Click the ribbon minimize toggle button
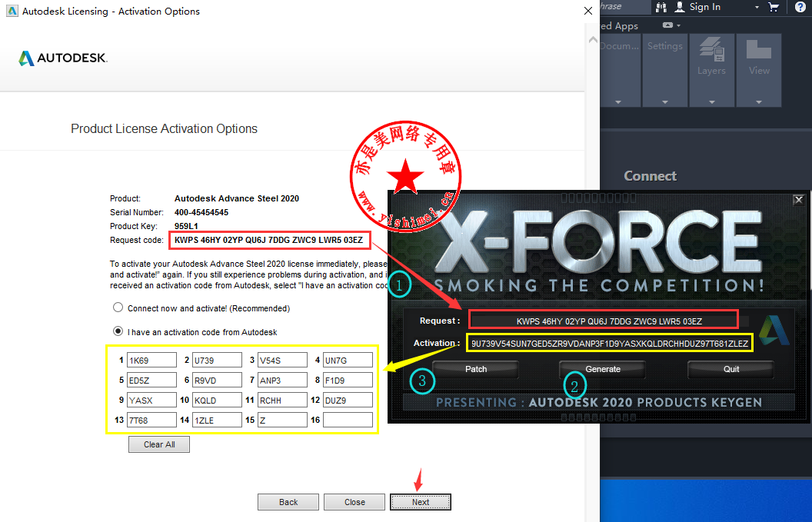 coord(668,25)
